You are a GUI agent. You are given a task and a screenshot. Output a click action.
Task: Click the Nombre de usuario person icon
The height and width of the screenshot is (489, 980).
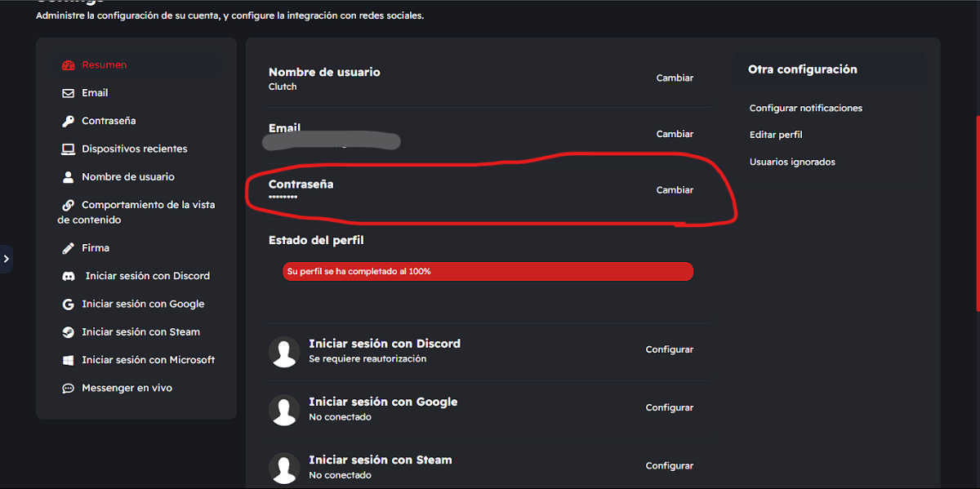point(69,177)
